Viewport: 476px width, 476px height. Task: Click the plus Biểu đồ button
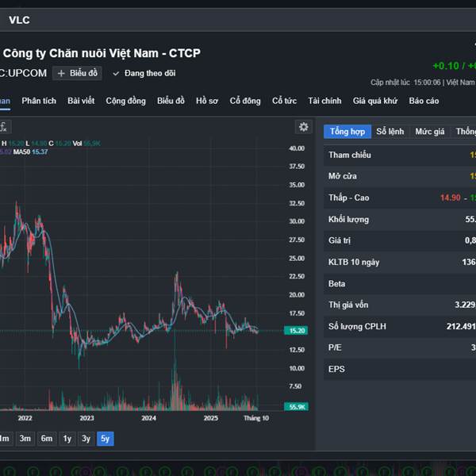click(x=77, y=73)
